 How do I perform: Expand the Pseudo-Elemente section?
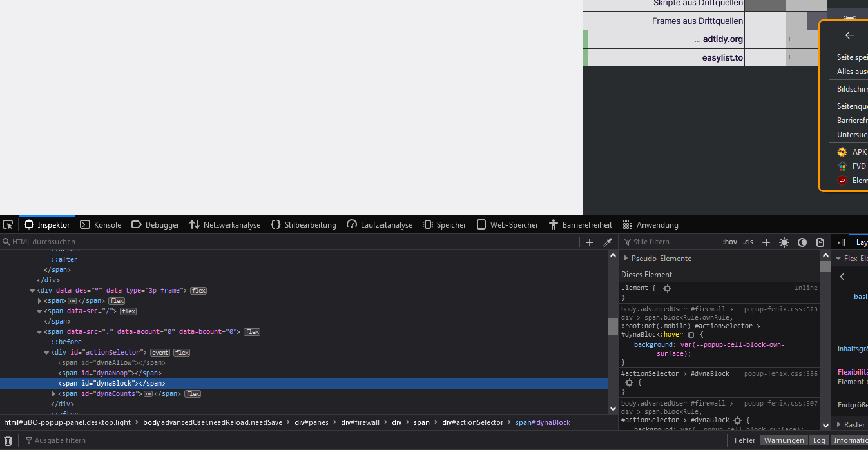point(626,259)
